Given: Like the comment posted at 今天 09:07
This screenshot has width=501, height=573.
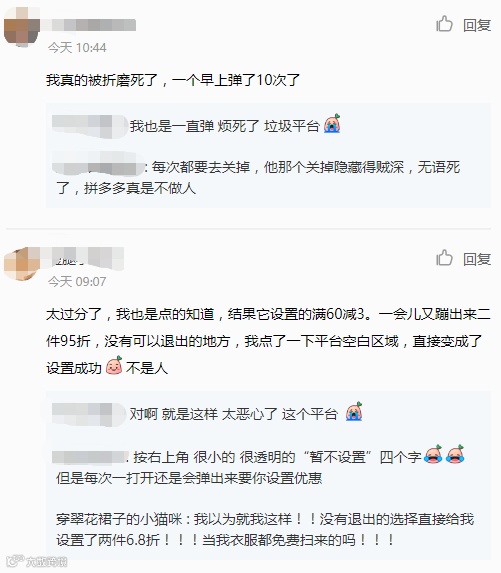Looking at the screenshot, I should pos(444,258).
